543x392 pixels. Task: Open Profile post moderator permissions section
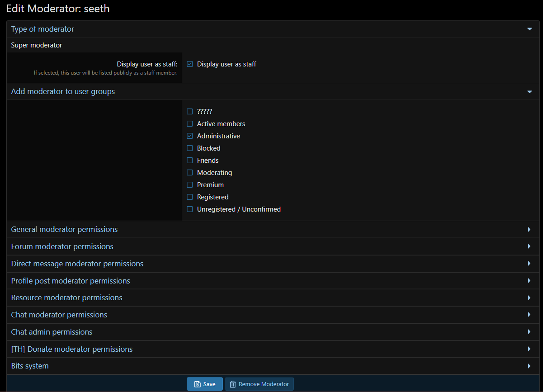(x=71, y=281)
